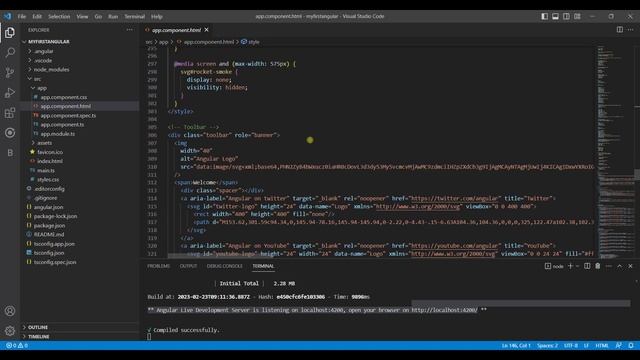
Task: Open localhost:4200 link in terminal
Action: tap(444, 310)
